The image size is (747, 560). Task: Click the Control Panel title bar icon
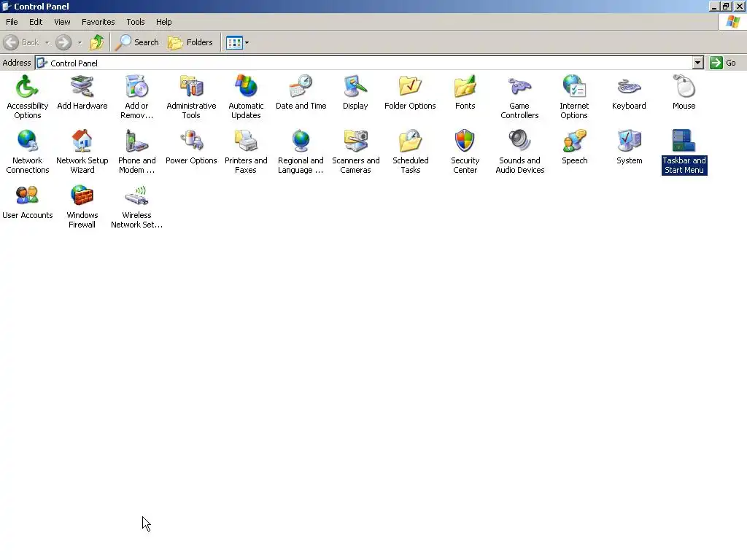[7, 6]
